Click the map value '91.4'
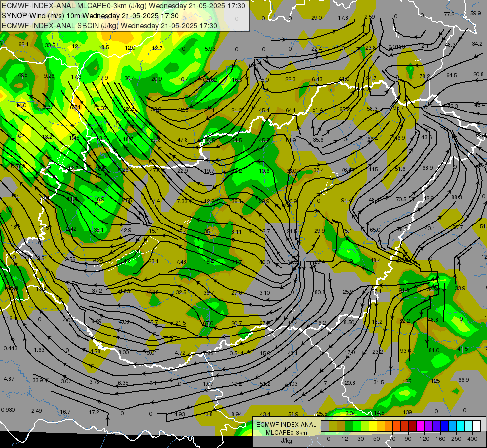The width and height of the screenshot is (487, 448). click(346, 200)
